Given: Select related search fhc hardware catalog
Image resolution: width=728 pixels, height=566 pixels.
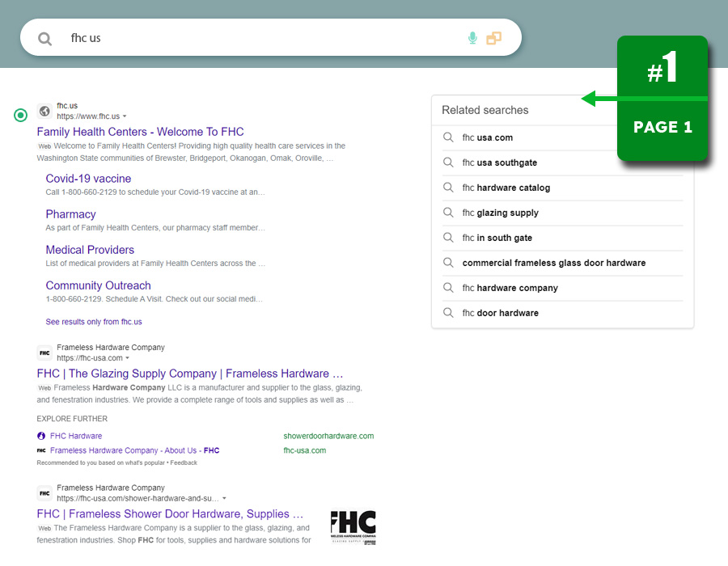Looking at the screenshot, I should coord(506,188).
